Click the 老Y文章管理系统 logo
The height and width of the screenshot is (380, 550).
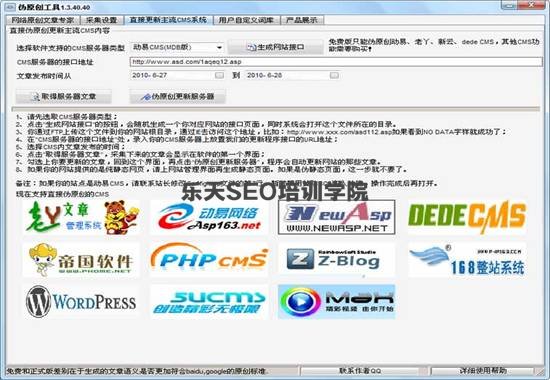pyautogui.click(x=81, y=217)
